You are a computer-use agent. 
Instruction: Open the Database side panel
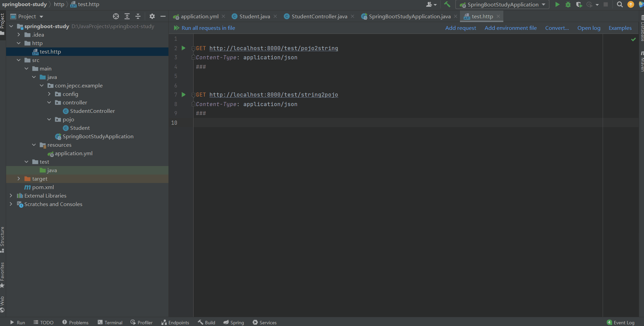pos(642,29)
